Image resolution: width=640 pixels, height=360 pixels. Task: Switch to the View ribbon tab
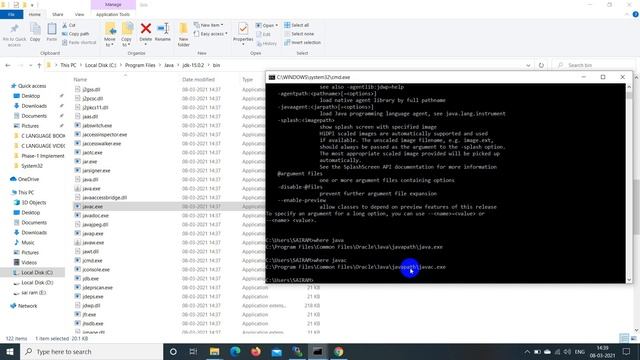[79, 15]
